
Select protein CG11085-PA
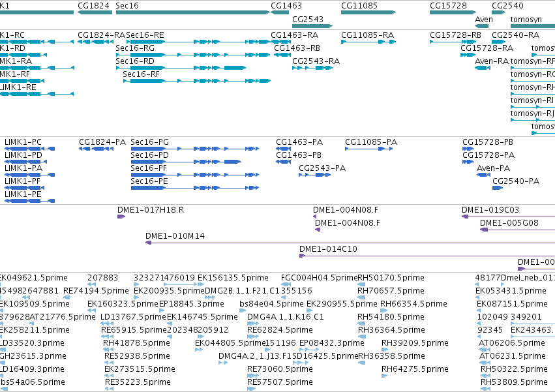[371, 142]
